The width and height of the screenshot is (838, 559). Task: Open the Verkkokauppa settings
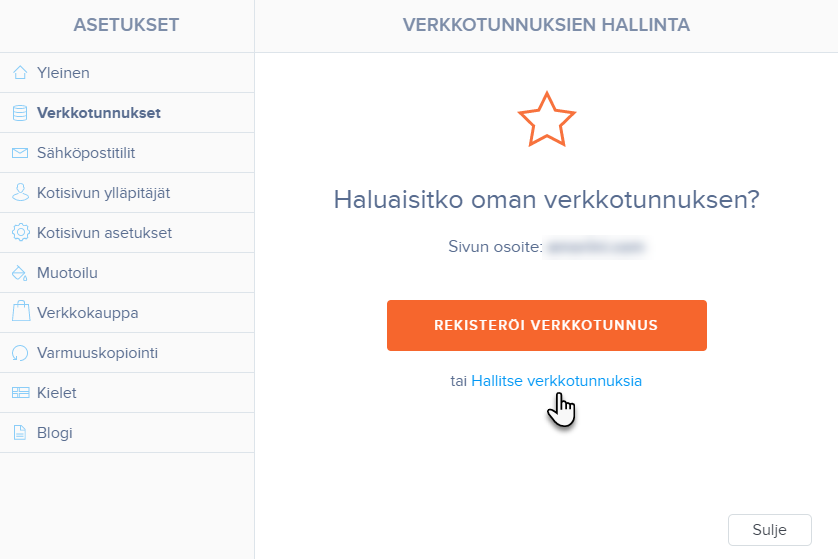tap(87, 313)
